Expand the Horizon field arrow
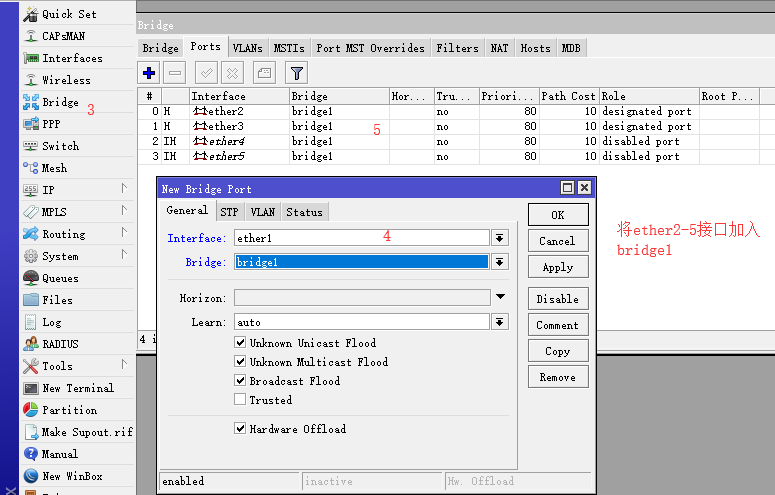This screenshot has width=775, height=495. 500,297
